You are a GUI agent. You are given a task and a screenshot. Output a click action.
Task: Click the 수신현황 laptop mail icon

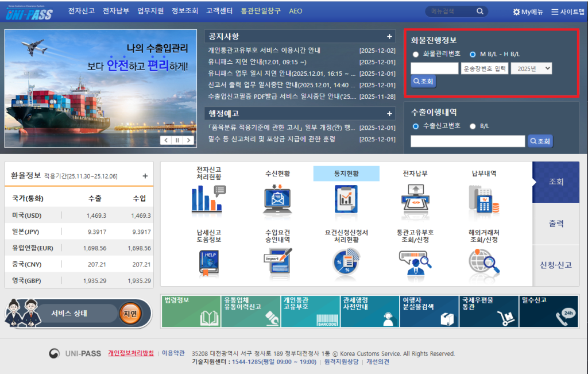pos(277,198)
